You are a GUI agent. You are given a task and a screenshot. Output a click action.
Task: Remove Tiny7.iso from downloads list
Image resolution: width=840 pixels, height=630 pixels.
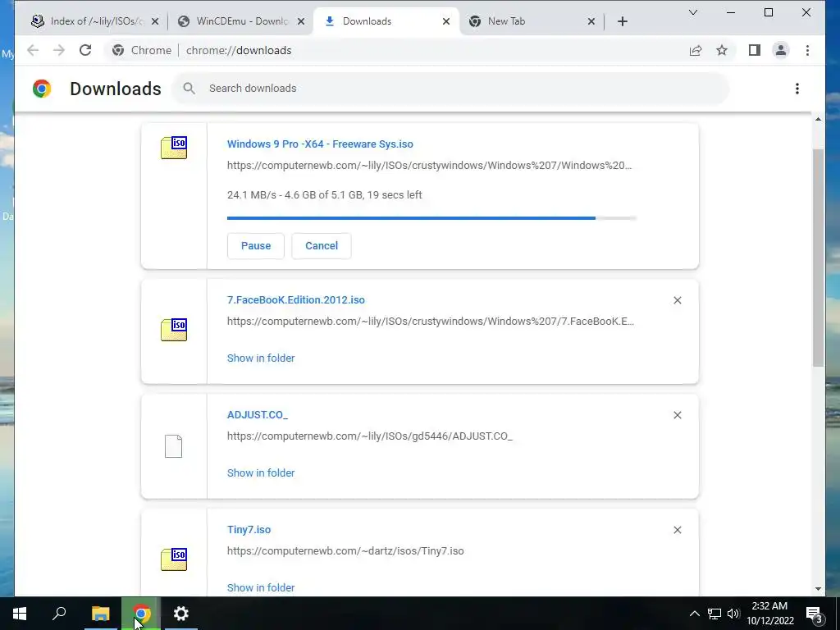[x=677, y=530]
